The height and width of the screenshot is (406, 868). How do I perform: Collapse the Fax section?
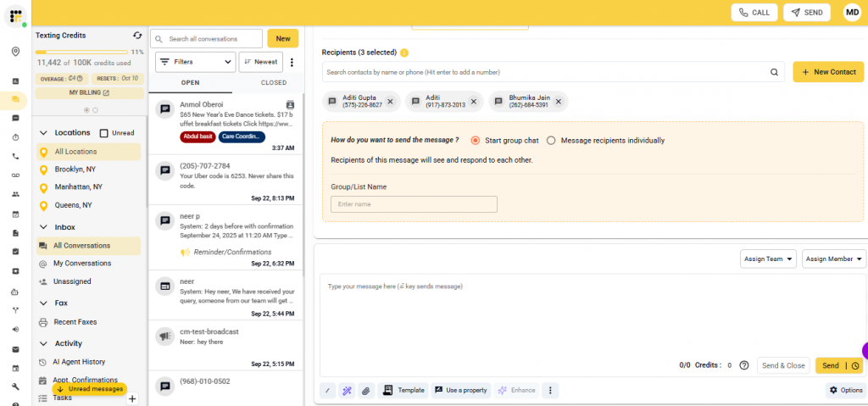coord(43,303)
